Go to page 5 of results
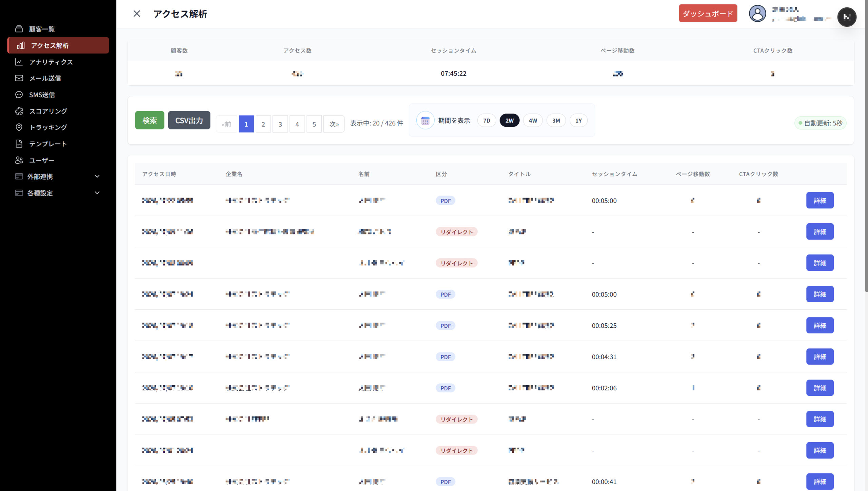This screenshot has width=868, height=491. pos(314,124)
